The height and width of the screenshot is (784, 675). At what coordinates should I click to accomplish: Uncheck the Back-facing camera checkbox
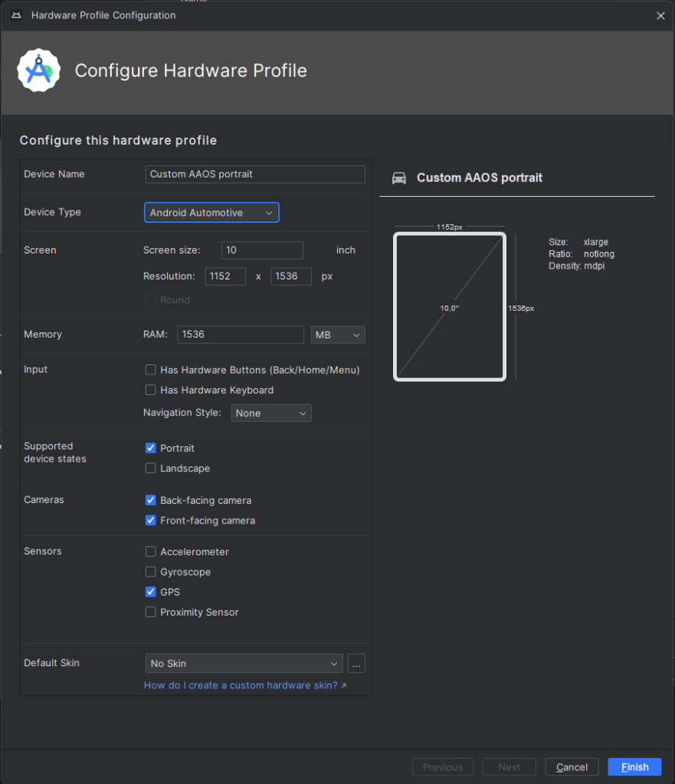tap(151, 500)
